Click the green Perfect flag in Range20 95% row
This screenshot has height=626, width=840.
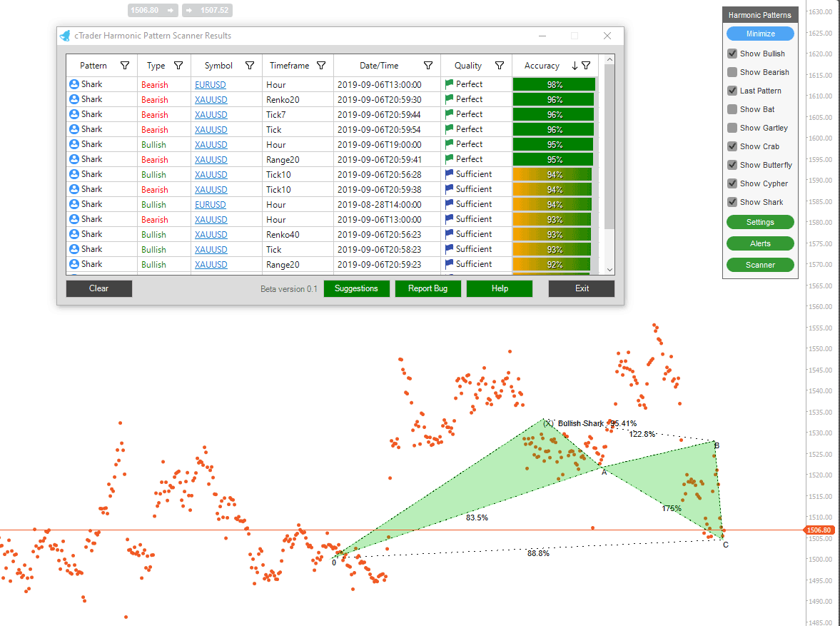click(449, 159)
